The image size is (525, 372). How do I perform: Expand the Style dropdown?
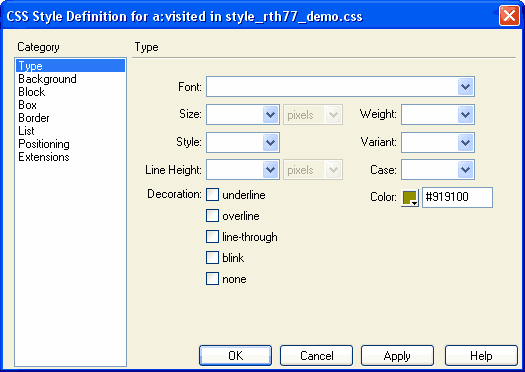pos(270,143)
